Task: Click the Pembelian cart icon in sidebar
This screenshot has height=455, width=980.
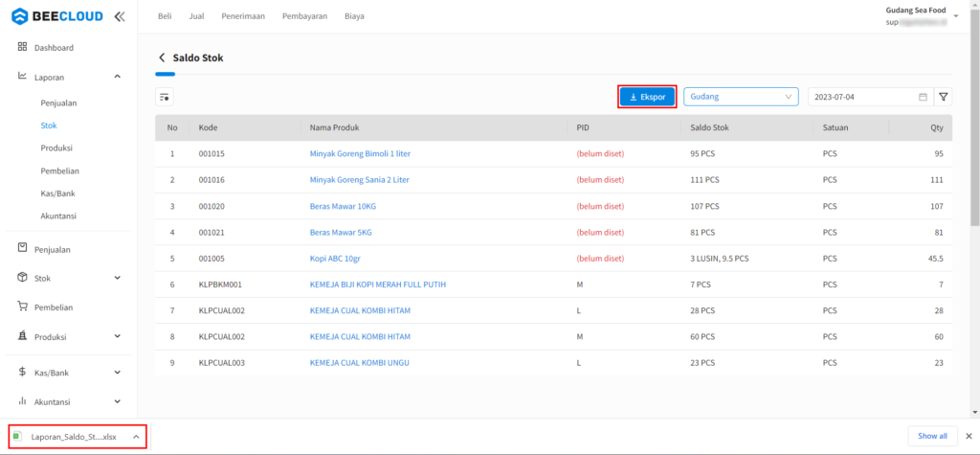Action: [x=22, y=307]
